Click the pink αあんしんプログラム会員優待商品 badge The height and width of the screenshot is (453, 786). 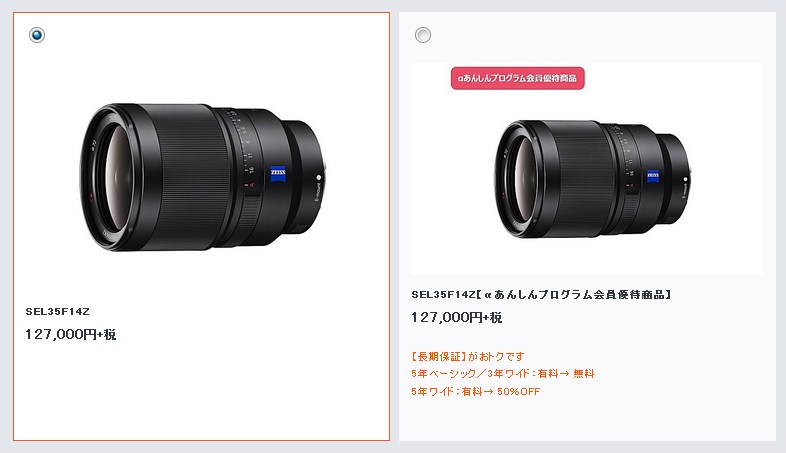click(517, 78)
